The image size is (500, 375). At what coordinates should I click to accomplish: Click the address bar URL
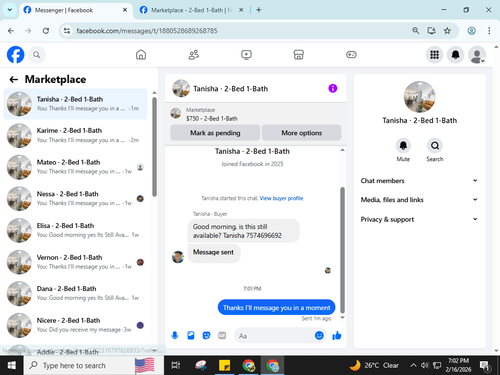click(x=147, y=31)
